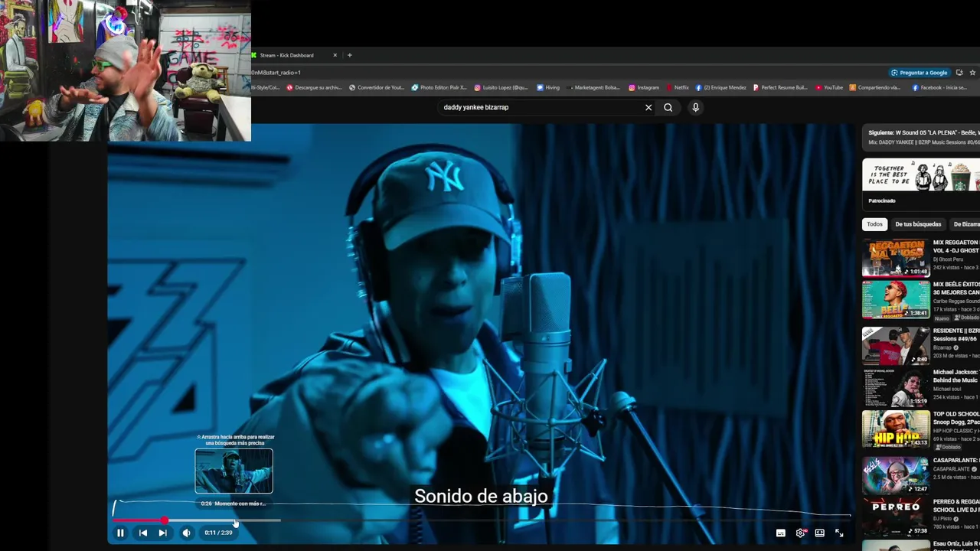Close the Stream - Kick Dashboard tab

[335, 55]
